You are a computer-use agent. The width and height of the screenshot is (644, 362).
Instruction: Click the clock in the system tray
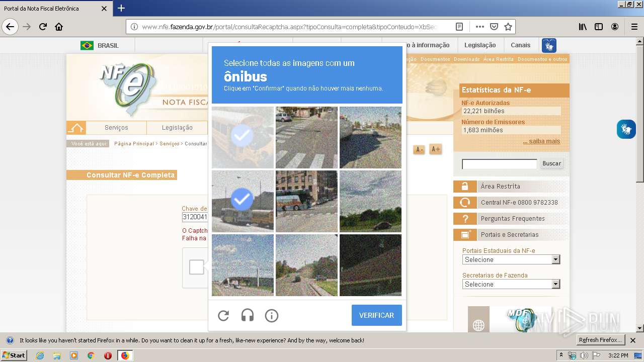(x=618, y=355)
